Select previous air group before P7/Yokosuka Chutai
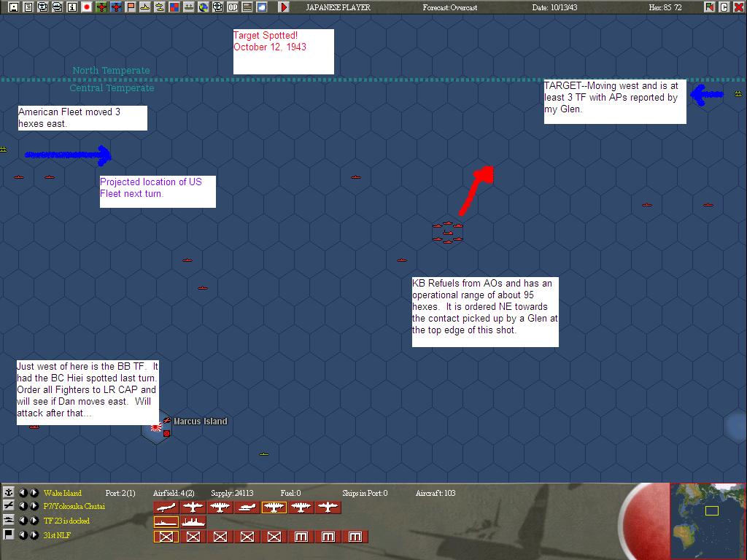 click(23, 506)
